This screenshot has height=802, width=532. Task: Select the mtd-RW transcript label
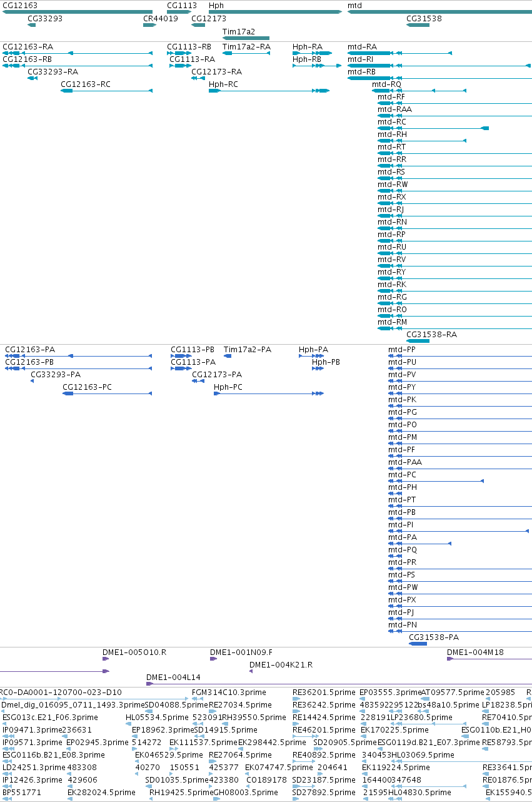393,185
